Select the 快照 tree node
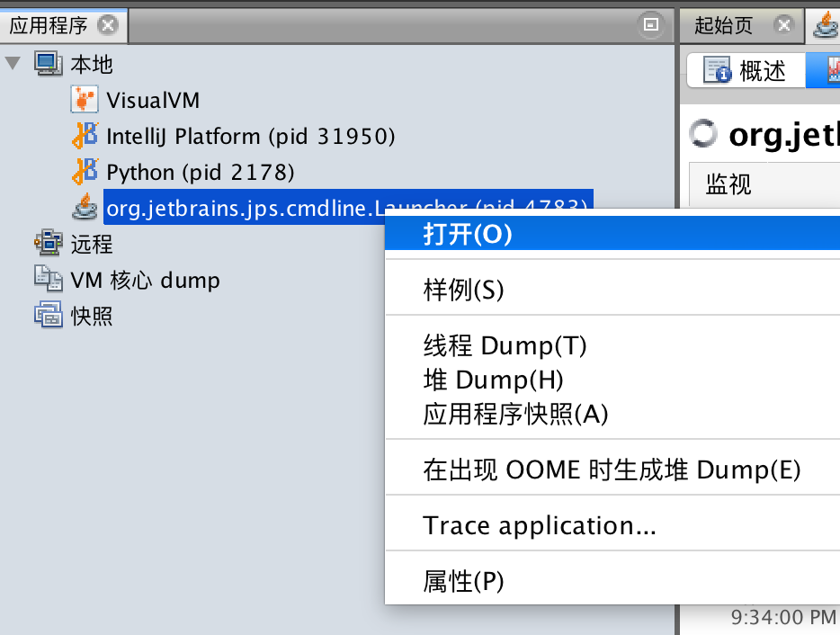Viewport: 840px width, 635px height. (92, 316)
